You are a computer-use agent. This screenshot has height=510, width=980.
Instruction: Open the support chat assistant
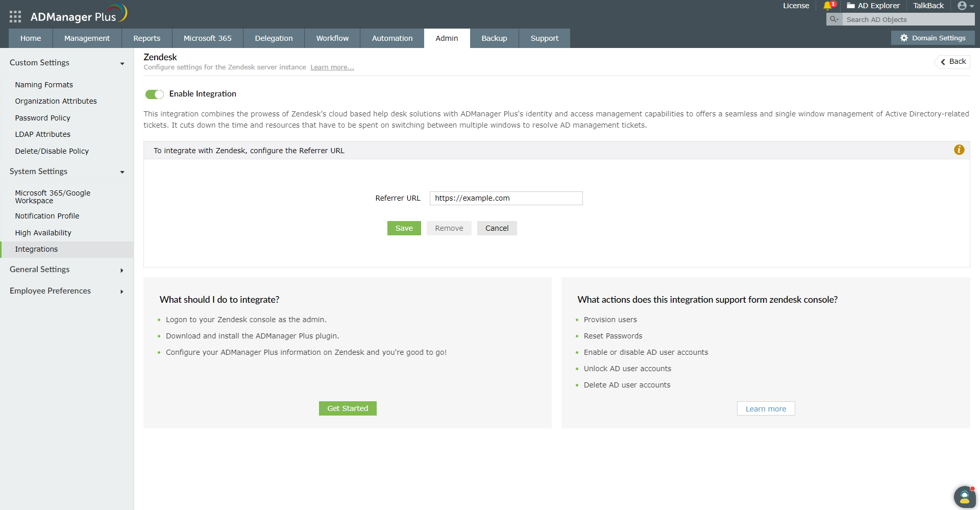[x=964, y=496]
